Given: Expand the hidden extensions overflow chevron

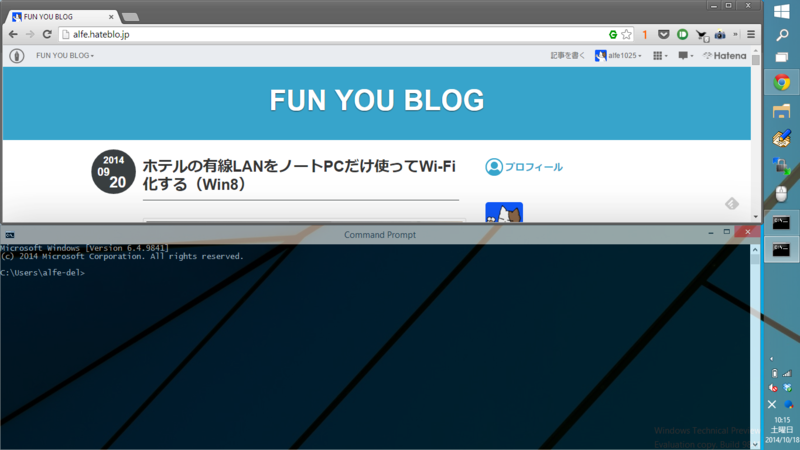Looking at the screenshot, I should click(735, 34).
